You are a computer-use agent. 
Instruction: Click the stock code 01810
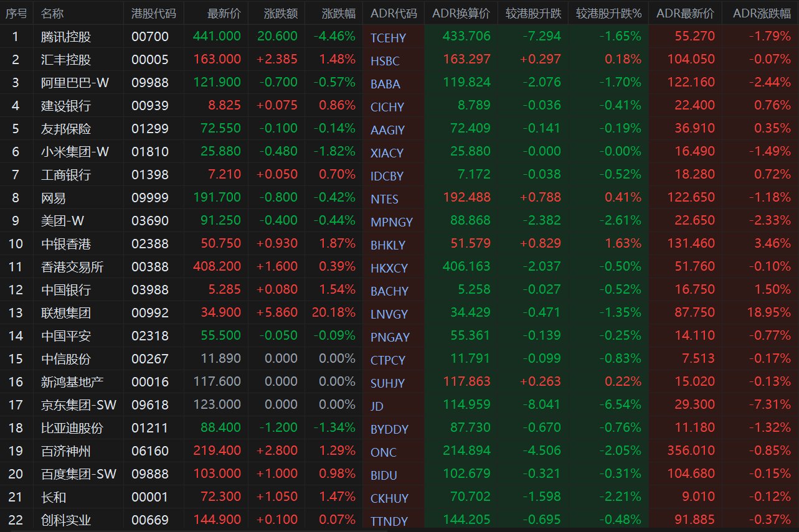(x=150, y=152)
